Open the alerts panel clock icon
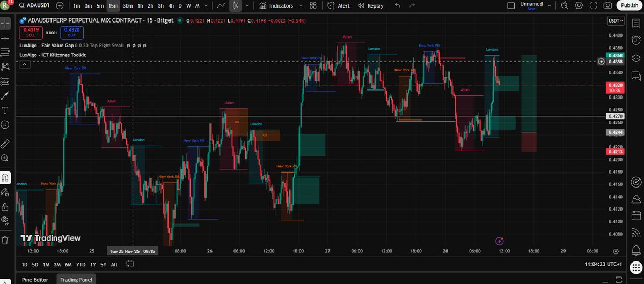The height and width of the screenshot is (284, 644). [636, 41]
